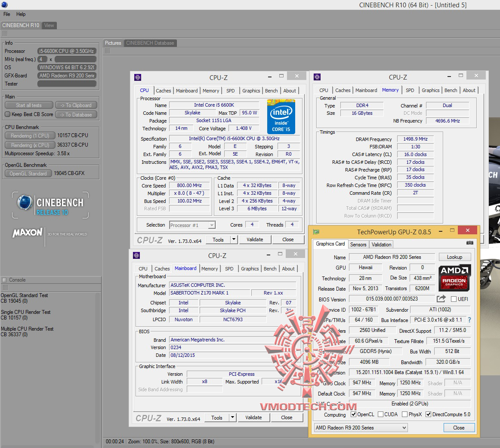500x448 pixels.
Task: Click the Console panel toggle icon
Action: tap(4, 280)
